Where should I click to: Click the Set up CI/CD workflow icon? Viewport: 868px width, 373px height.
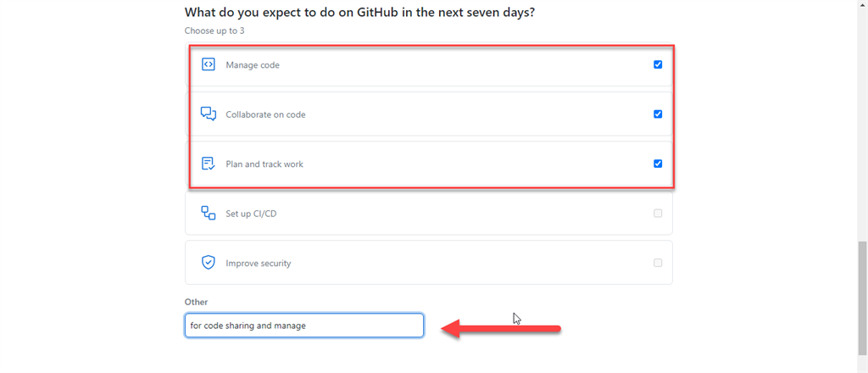tap(208, 213)
